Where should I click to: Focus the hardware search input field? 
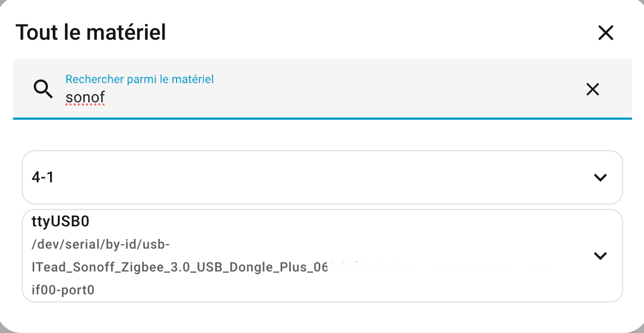pyautogui.click(x=327, y=97)
